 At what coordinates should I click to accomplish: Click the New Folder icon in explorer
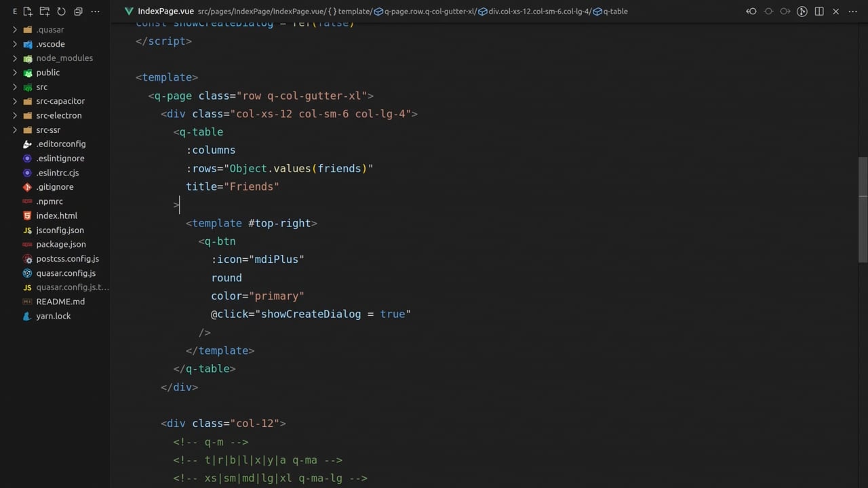[x=44, y=12]
